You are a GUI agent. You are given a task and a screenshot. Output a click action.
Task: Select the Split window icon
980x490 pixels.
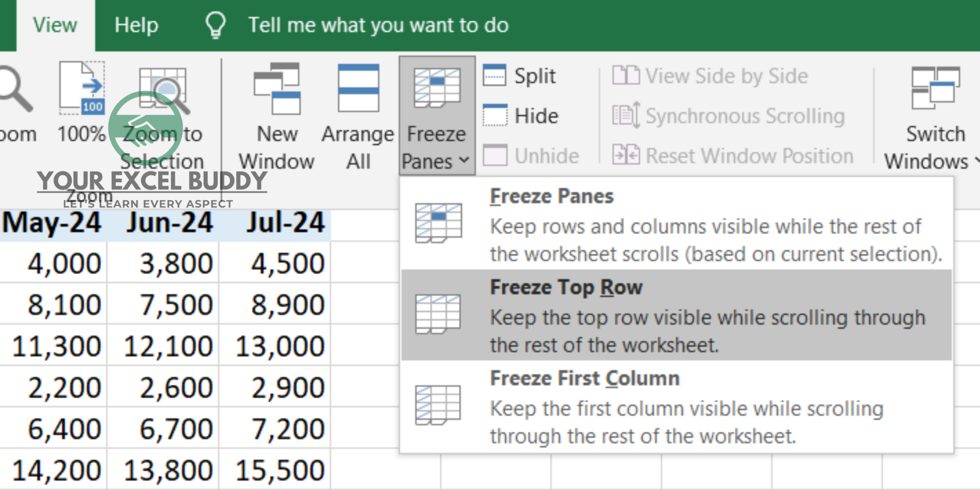(x=496, y=75)
